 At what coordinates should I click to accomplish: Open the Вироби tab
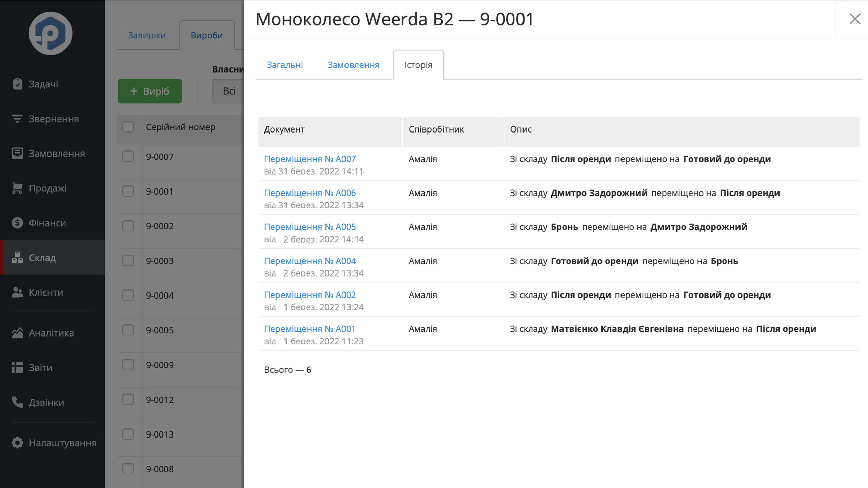click(207, 35)
